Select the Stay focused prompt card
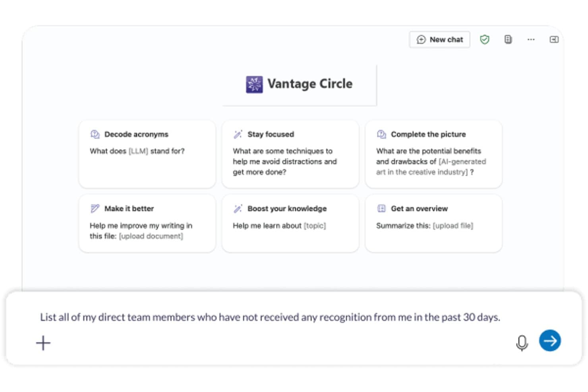This screenshot has height=392, width=588. tap(290, 154)
